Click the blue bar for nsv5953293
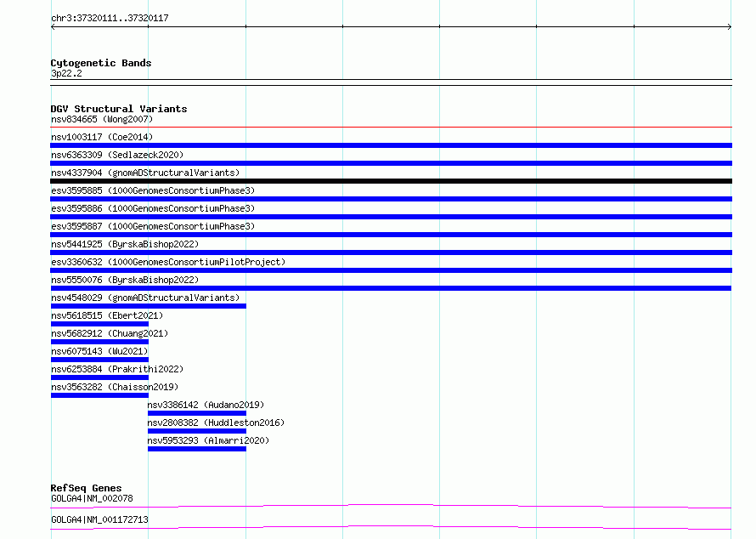 pos(197,449)
